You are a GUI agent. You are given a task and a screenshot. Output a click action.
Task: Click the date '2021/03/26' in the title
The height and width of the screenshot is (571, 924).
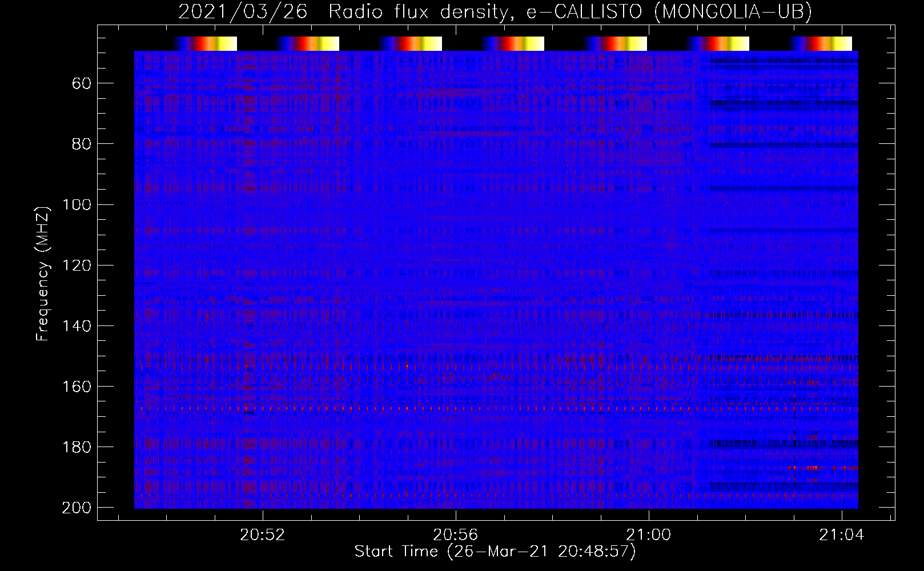coord(243,11)
